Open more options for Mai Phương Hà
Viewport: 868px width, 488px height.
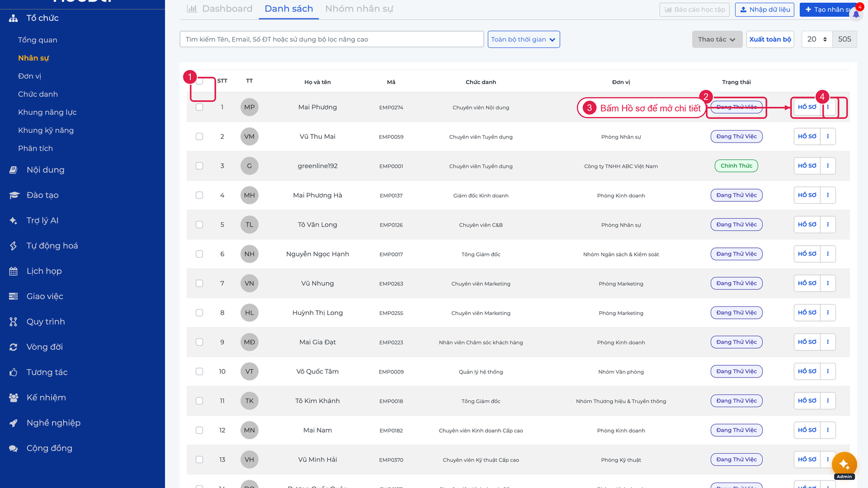828,195
